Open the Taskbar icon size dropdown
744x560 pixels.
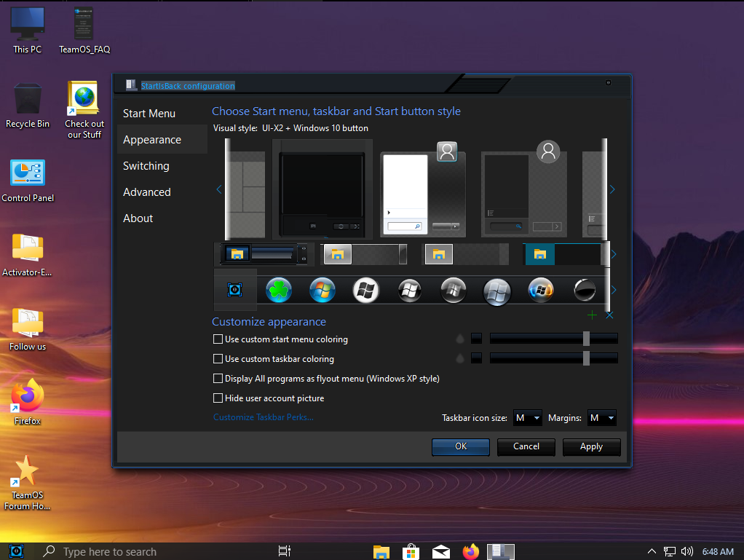[x=528, y=418]
